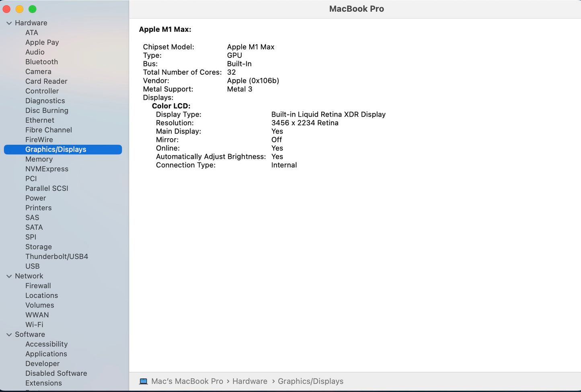Image resolution: width=581 pixels, height=392 pixels.
Task: Minimize window with the yellow button
Action: click(20, 9)
